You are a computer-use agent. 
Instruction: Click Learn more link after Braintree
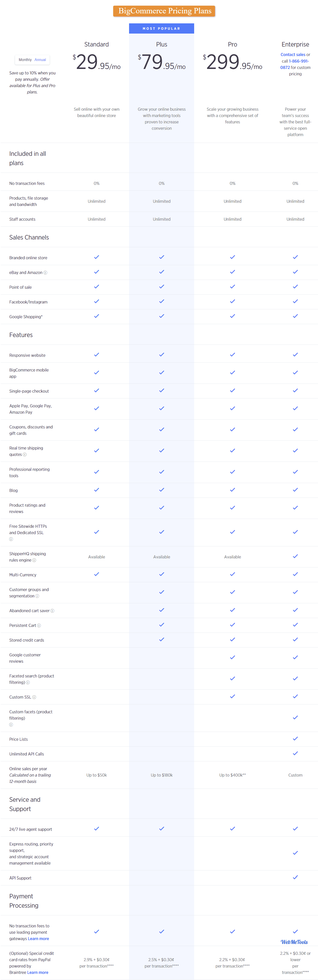(38, 972)
